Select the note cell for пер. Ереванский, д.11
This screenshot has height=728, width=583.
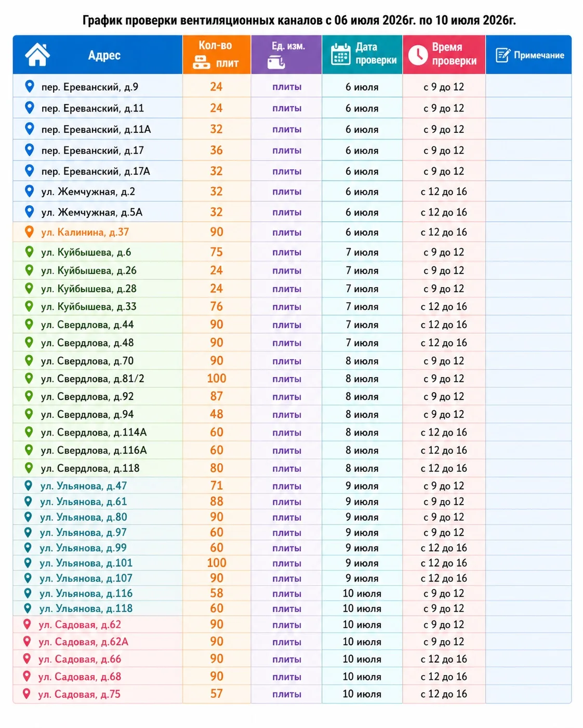(528, 108)
